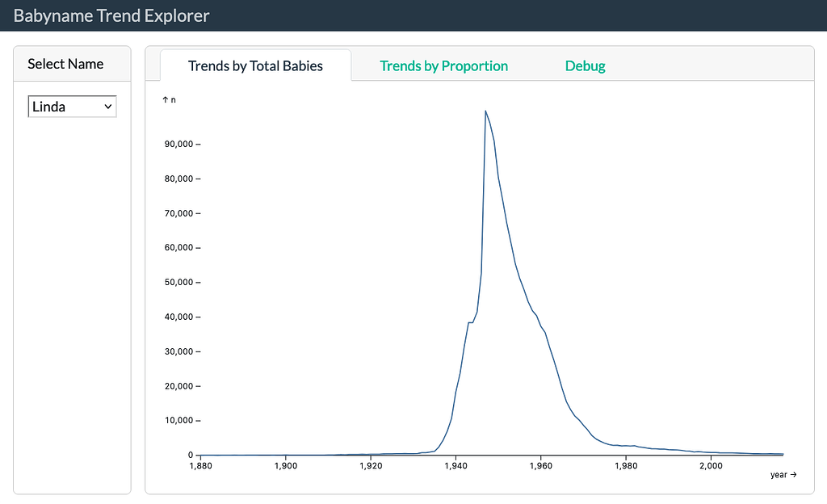Click the dropdown arrow beside Linda
This screenshot has height=504, width=827.
(x=109, y=106)
